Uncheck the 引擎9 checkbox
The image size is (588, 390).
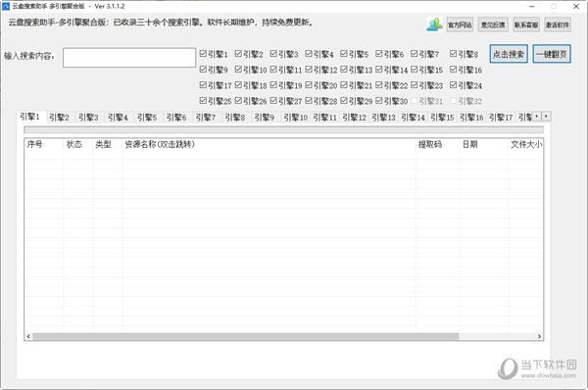point(203,70)
